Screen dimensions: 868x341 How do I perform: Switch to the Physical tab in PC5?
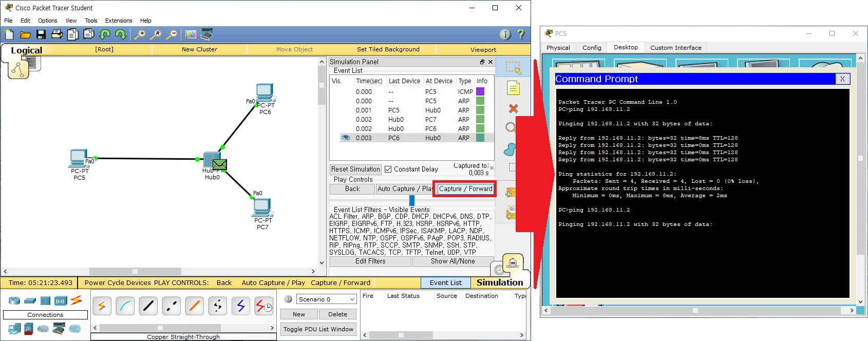pyautogui.click(x=558, y=47)
